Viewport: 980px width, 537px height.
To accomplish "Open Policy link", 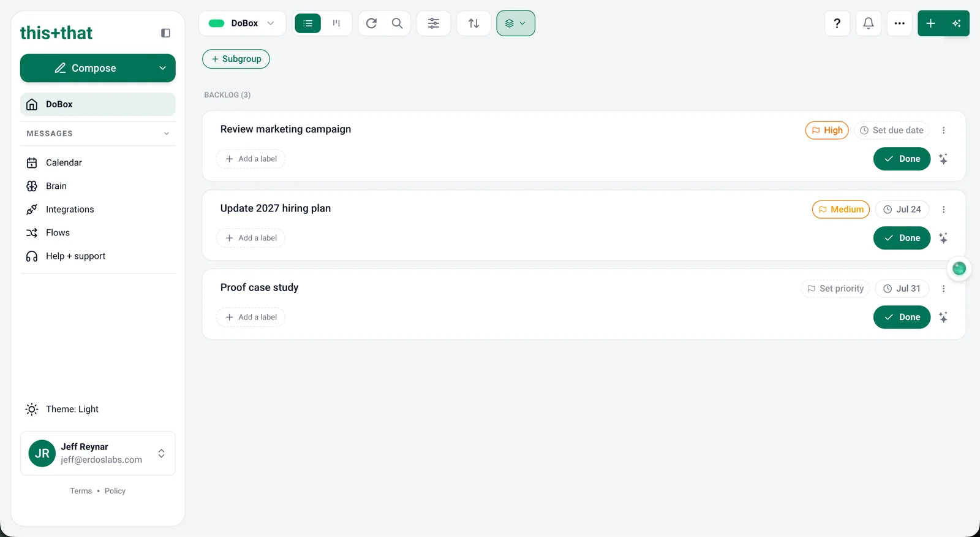I will (115, 491).
